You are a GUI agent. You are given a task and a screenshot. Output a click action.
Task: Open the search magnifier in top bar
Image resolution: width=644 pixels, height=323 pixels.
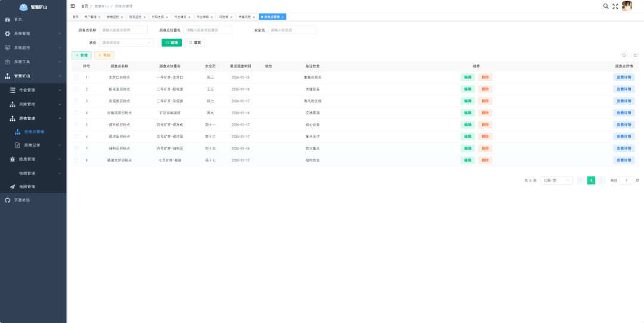click(x=606, y=6)
